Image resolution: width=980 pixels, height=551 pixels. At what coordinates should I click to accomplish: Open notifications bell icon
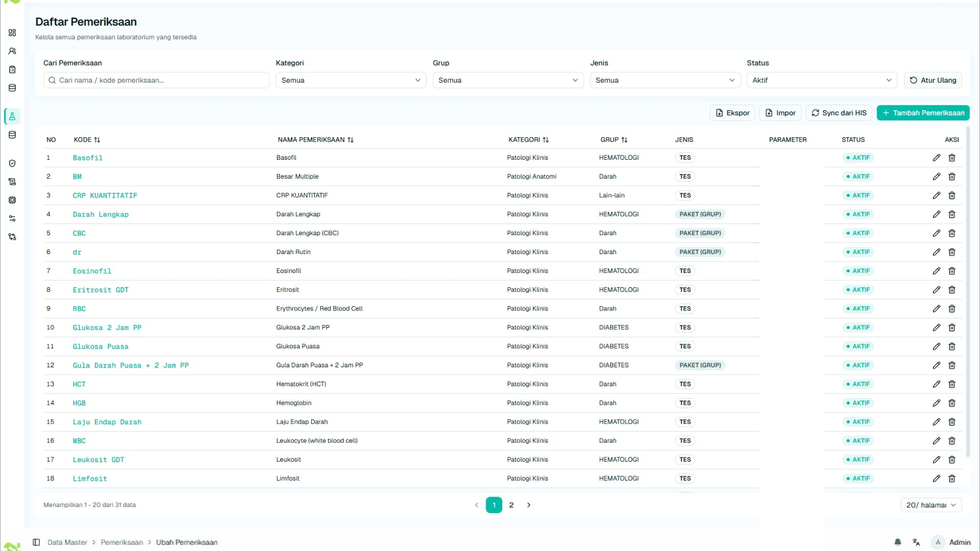(x=898, y=542)
